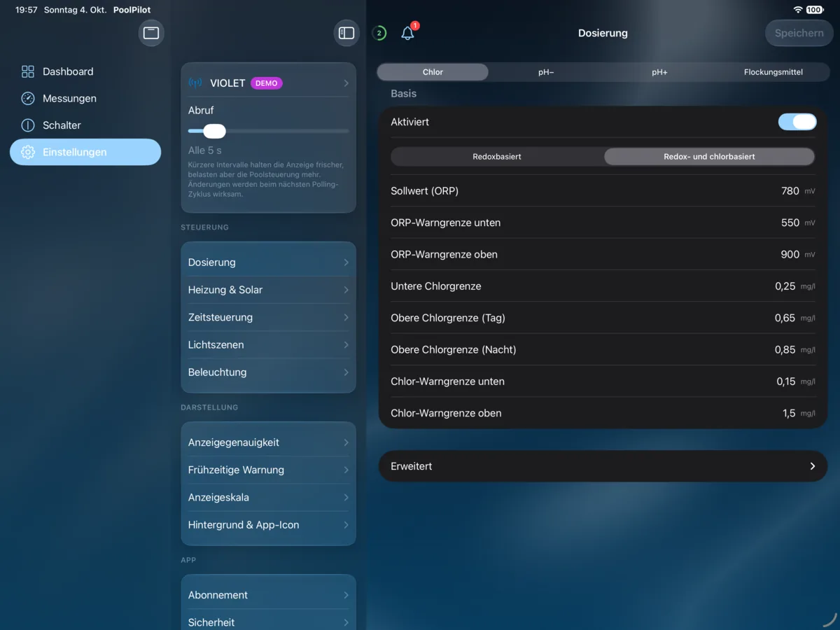Open Hintergrund & App-Icon settings row
This screenshot has height=630, width=840.
pos(268,525)
